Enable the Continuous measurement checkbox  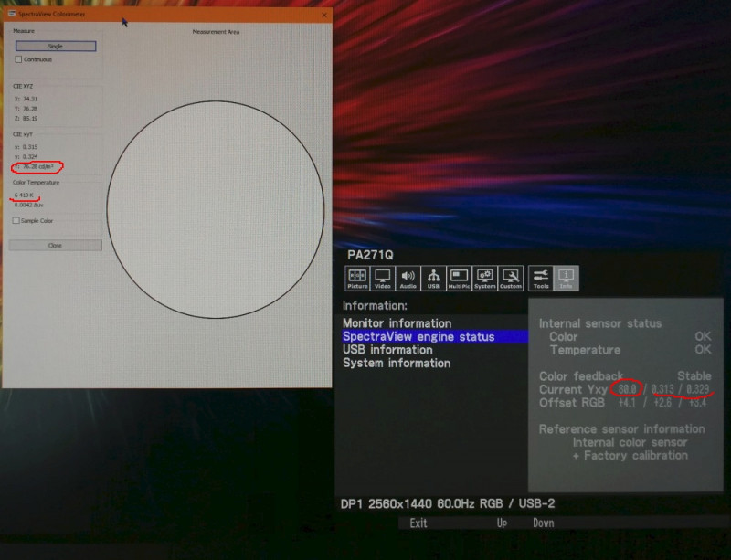19,59
